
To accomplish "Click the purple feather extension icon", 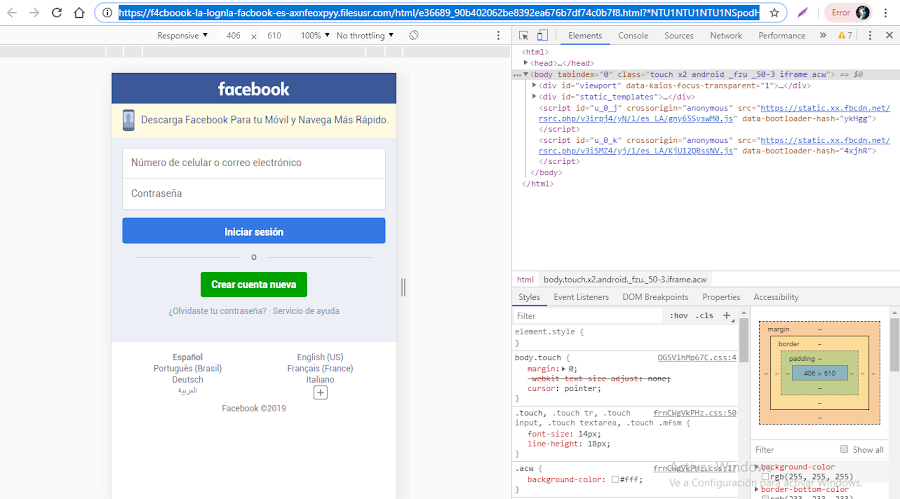I will 802,12.
